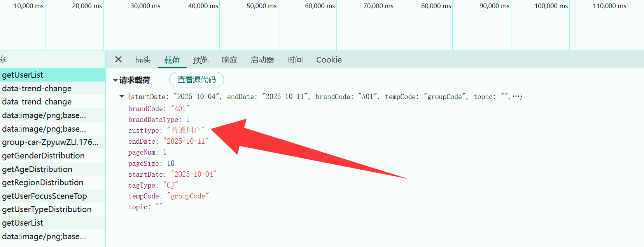
Task: Show the 时间 tab
Action: [295, 60]
